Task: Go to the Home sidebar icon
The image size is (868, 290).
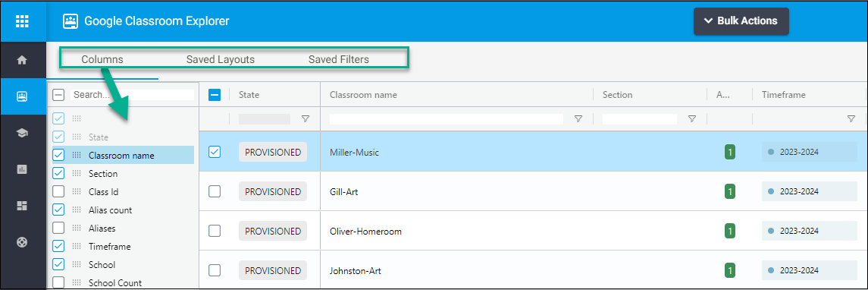Action: (x=22, y=60)
